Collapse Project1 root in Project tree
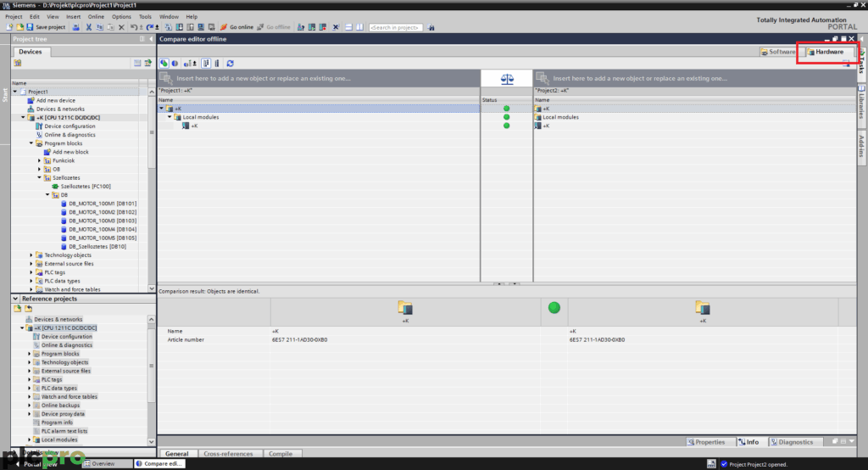This screenshot has width=868, height=470. [15, 92]
